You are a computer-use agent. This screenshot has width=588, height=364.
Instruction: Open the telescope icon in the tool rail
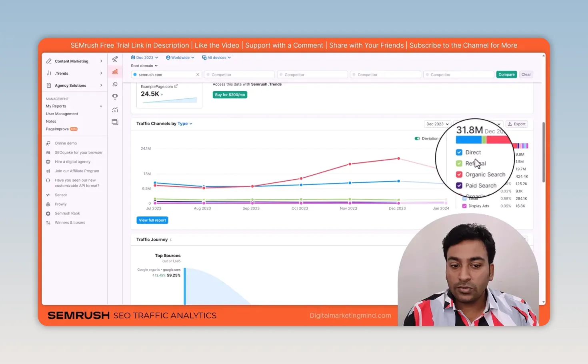coord(115,59)
